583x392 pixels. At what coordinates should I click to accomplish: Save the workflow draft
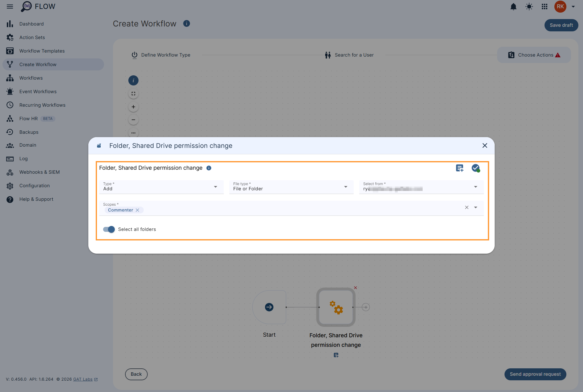point(561,25)
